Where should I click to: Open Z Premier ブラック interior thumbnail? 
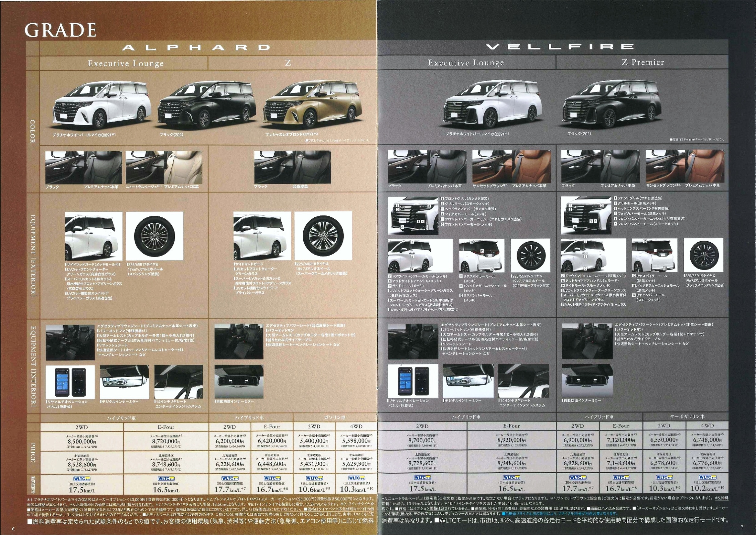[600, 166]
